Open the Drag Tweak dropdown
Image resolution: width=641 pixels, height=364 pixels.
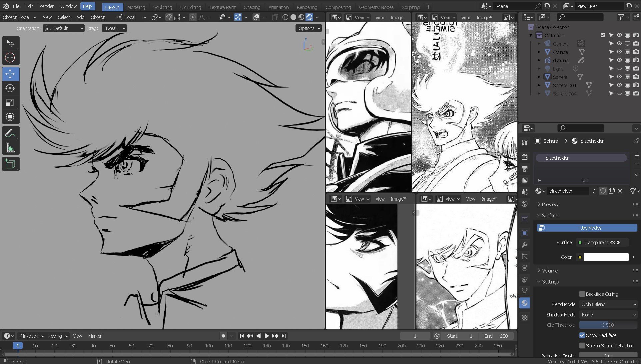pos(115,28)
